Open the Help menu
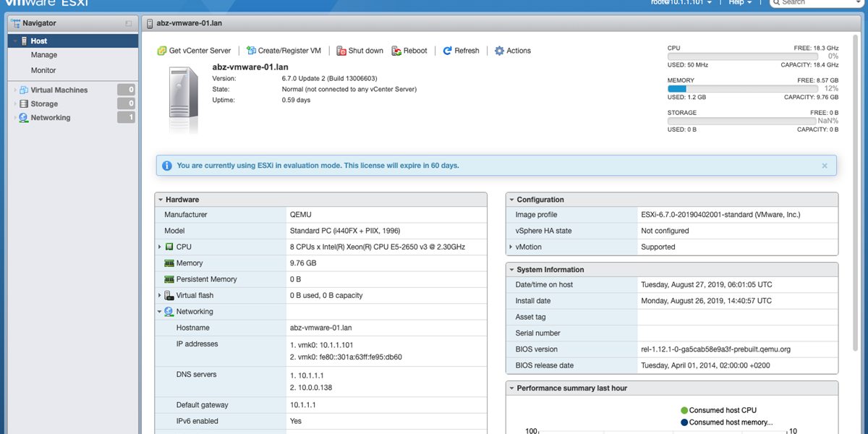The width and height of the screenshot is (868, 434). 740,3
